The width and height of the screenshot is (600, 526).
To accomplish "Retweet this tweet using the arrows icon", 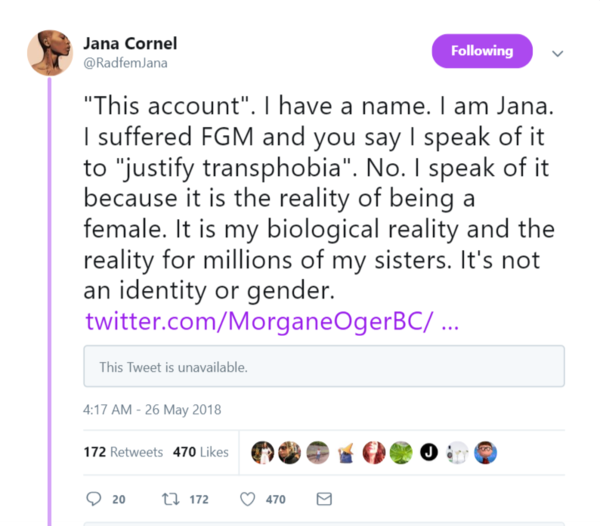I will 169,499.
